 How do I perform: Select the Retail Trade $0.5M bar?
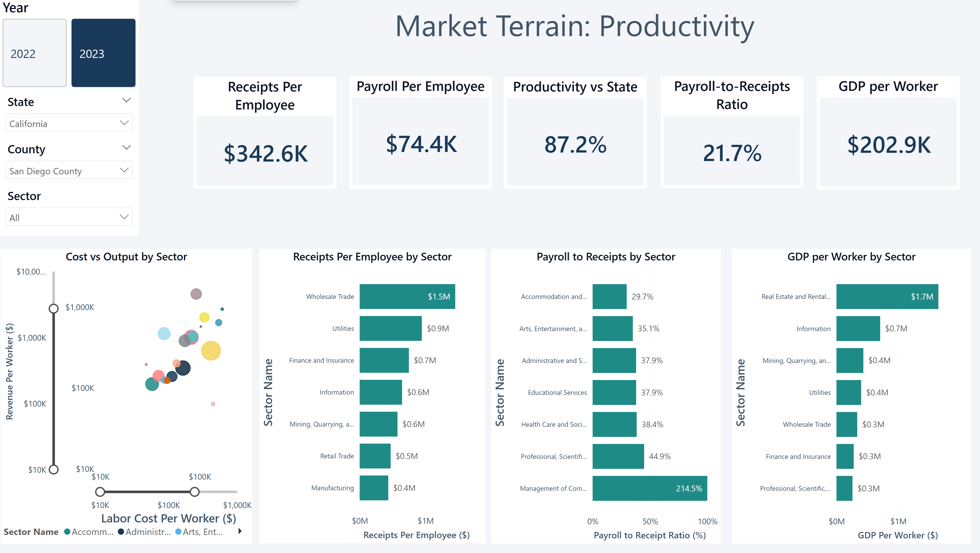[x=375, y=456]
